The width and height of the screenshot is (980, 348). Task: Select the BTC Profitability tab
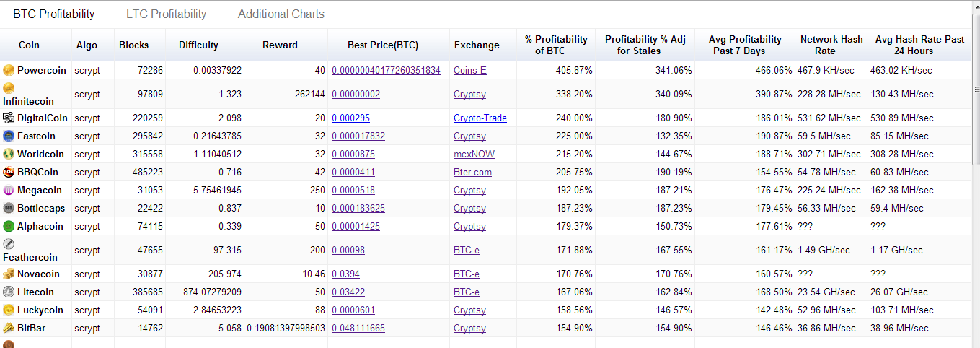click(x=53, y=14)
